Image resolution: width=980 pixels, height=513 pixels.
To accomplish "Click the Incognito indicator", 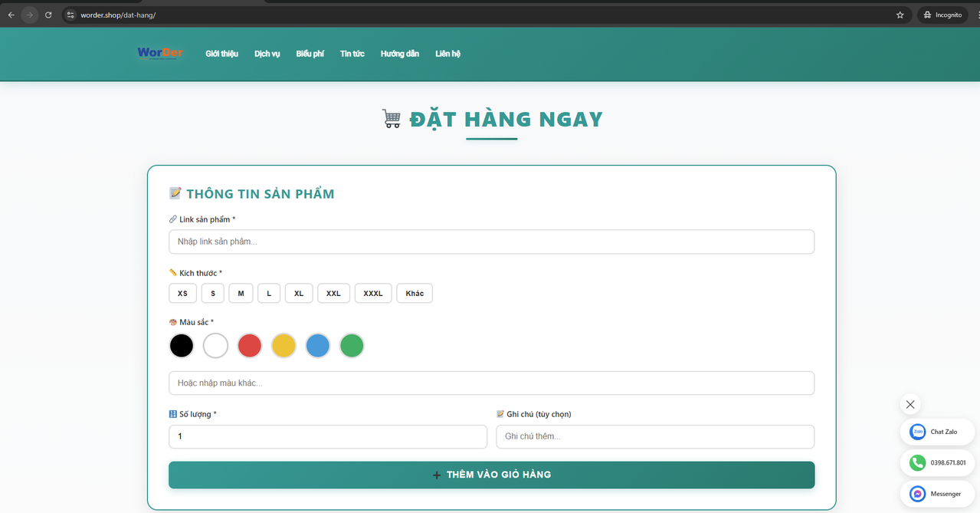I will tap(942, 15).
